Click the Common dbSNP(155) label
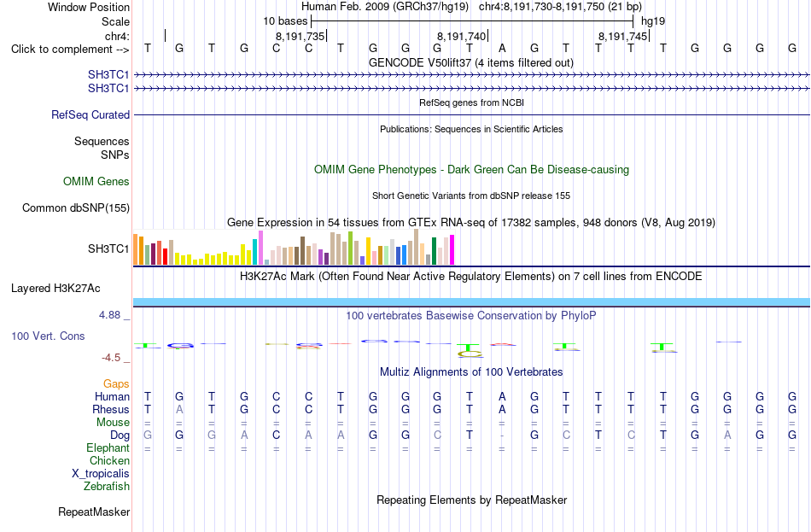 (x=75, y=208)
